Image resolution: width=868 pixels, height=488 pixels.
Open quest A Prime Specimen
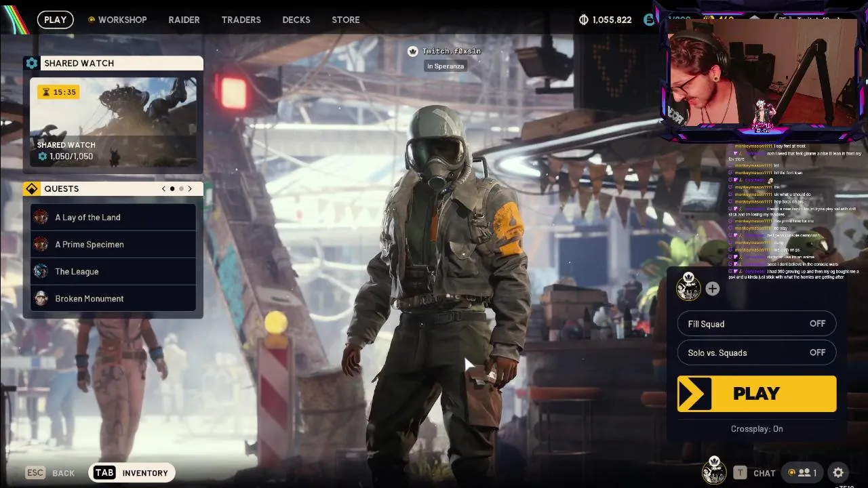pos(113,244)
